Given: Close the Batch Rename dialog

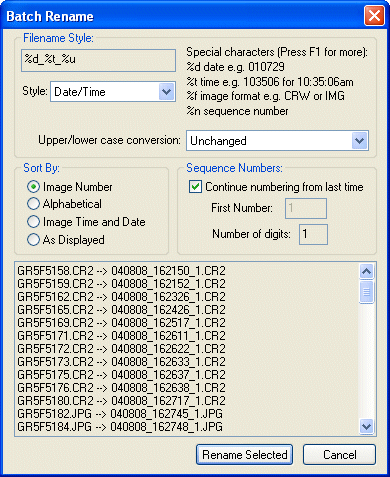Looking at the screenshot, I should (374, 16).
